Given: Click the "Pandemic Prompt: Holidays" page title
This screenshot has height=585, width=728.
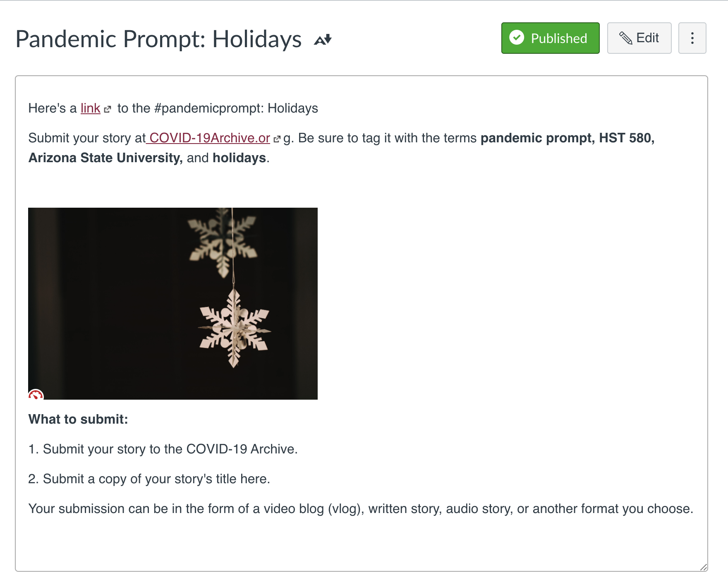Looking at the screenshot, I should tap(158, 39).
